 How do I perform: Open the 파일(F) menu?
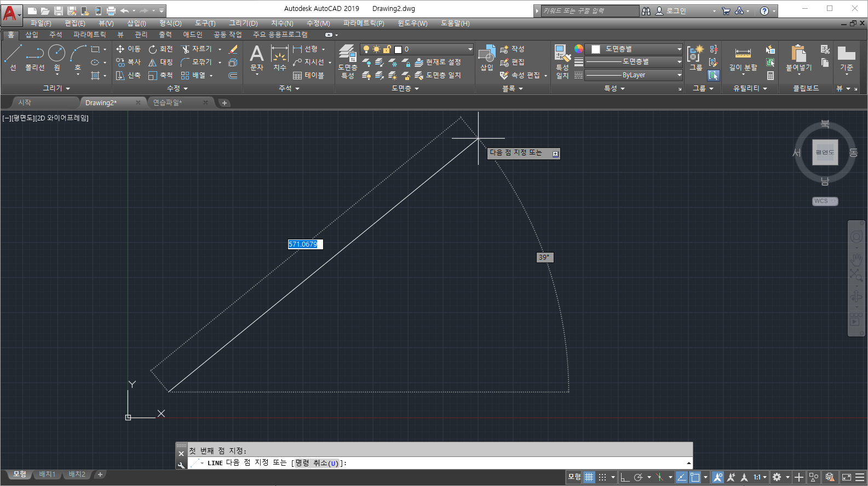point(41,23)
